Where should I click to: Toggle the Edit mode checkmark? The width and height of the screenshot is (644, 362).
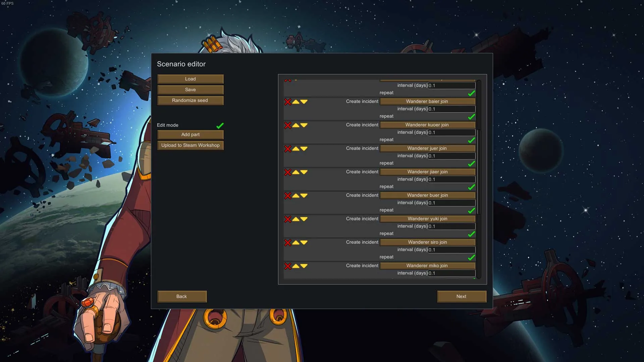point(220,125)
